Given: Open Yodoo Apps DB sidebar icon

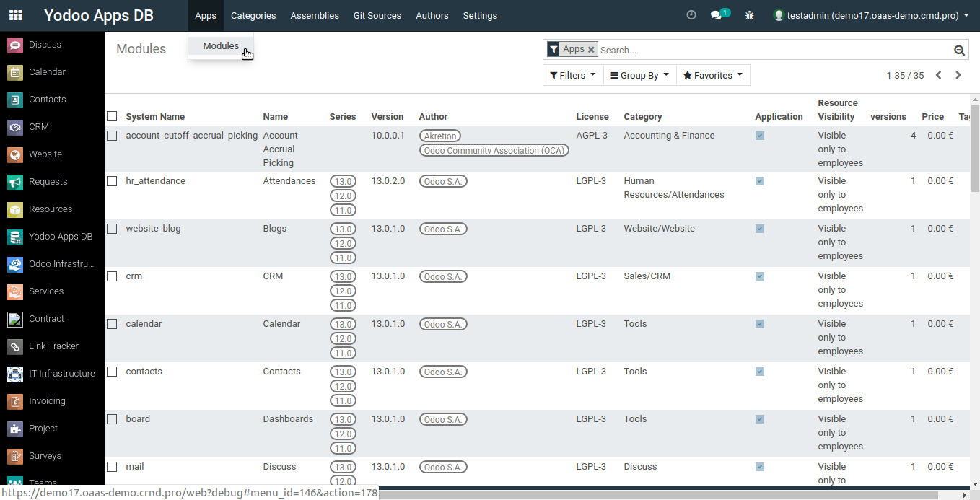Looking at the screenshot, I should point(15,237).
